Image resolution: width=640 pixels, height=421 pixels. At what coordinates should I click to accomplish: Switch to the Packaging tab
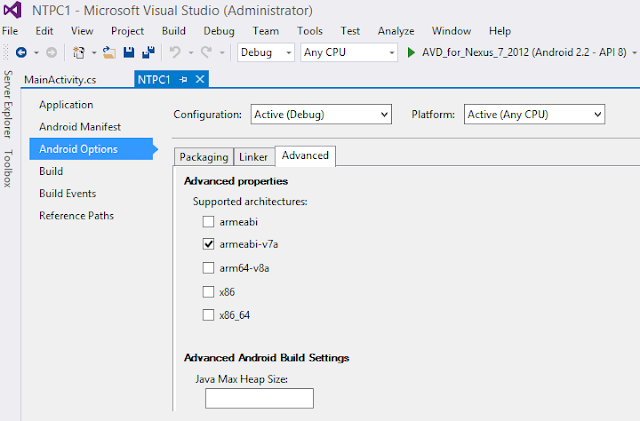[204, 157]
